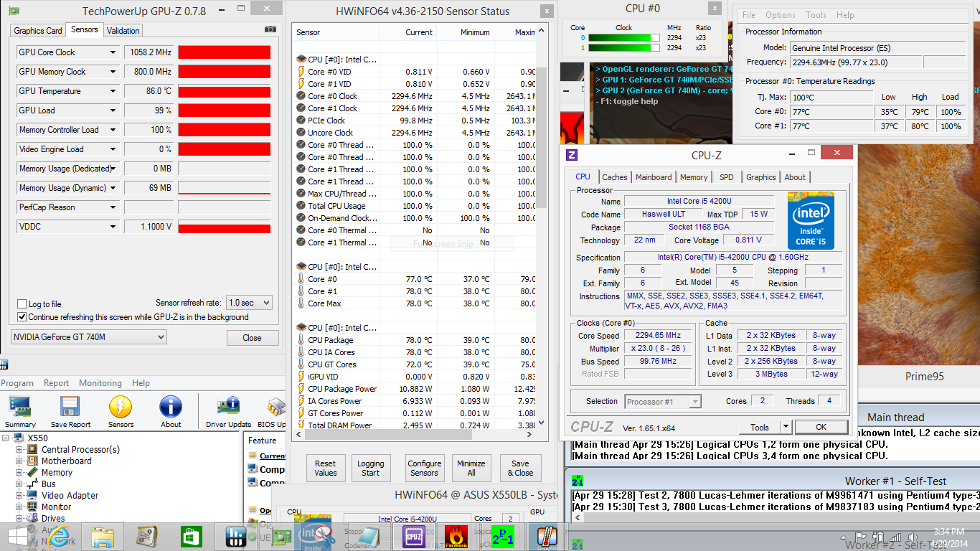The width and height of the screenshot is (980, 551).
Task: Open the NVIDIA GeForce GT 740M selector
Action: click(89, 337)
